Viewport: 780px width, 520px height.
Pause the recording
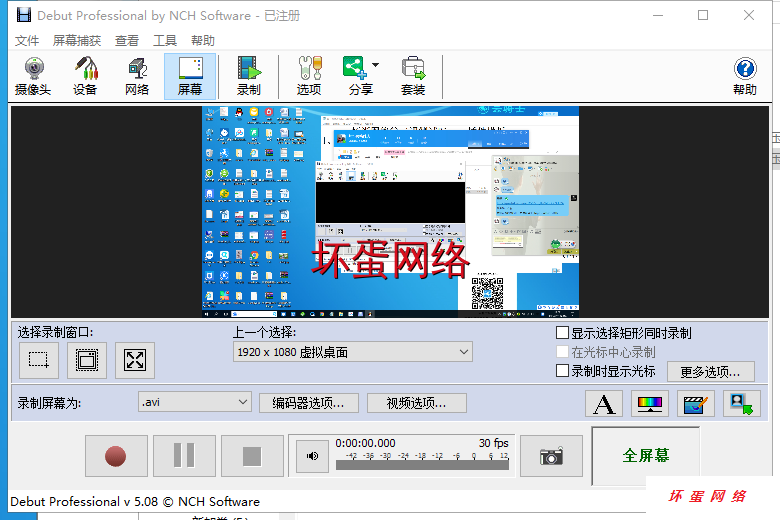coord(184,456)
